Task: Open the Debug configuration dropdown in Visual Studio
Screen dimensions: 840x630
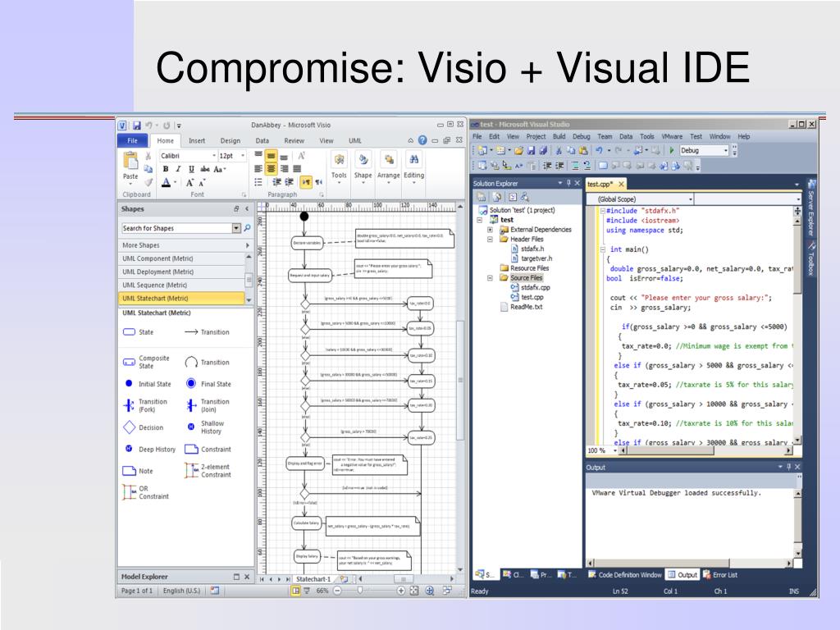Action: [725, 151]
